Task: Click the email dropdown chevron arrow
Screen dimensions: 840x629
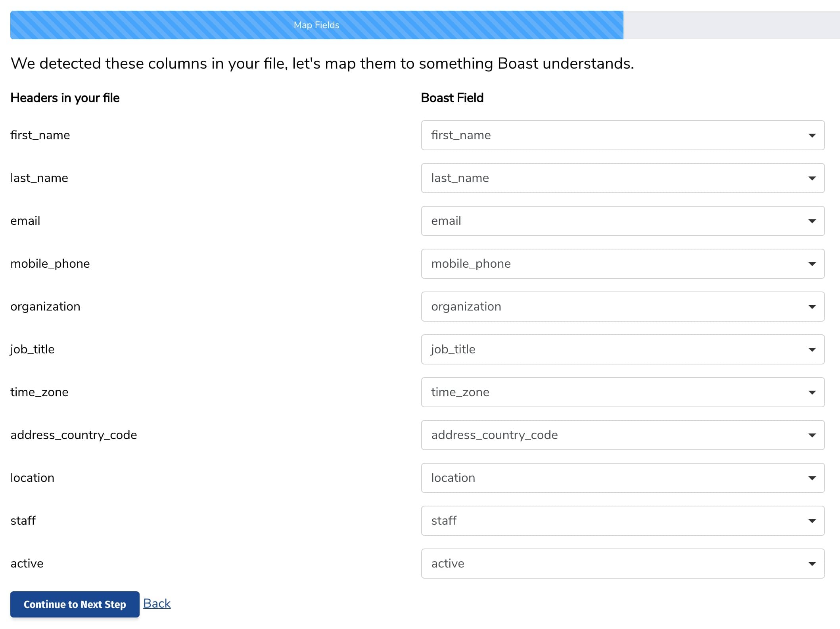Action: (812, 221)
